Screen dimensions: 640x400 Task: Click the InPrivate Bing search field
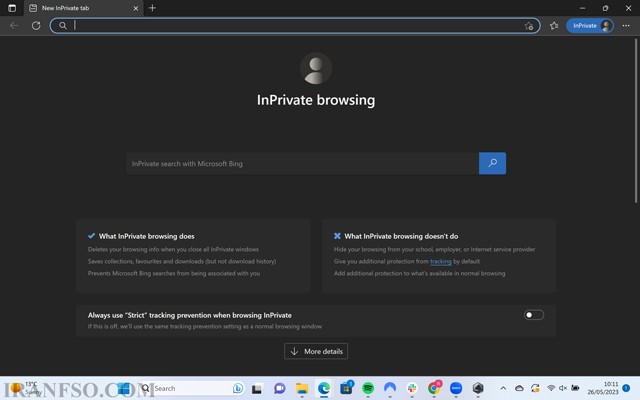tap(302, 163)
